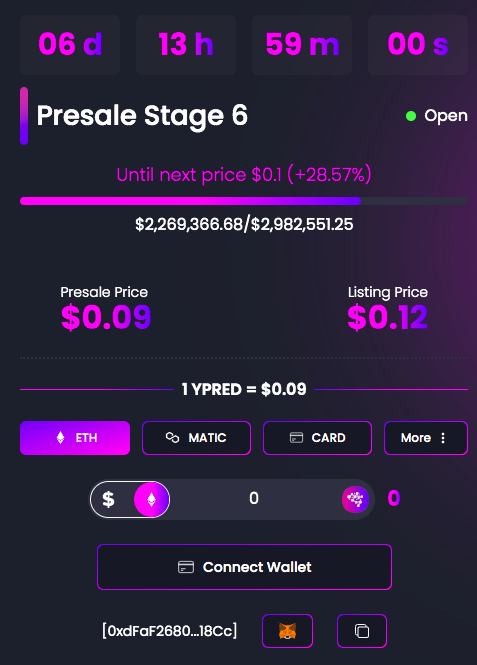This screenshot has height=665, width=477.
Task: Click the Ethereum diamond icon on ETH tab
Action: click(x=61, y=438)
